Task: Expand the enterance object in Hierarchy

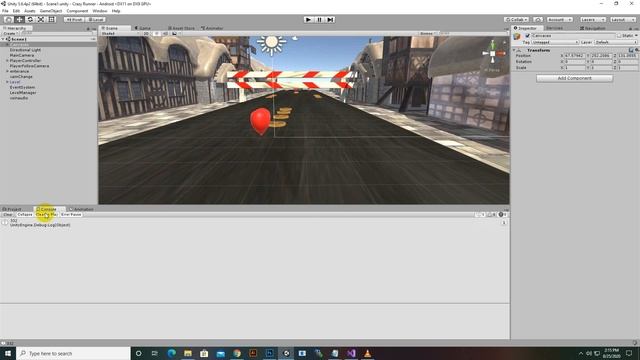Action: pyautogui.click(x=7, y=71)
